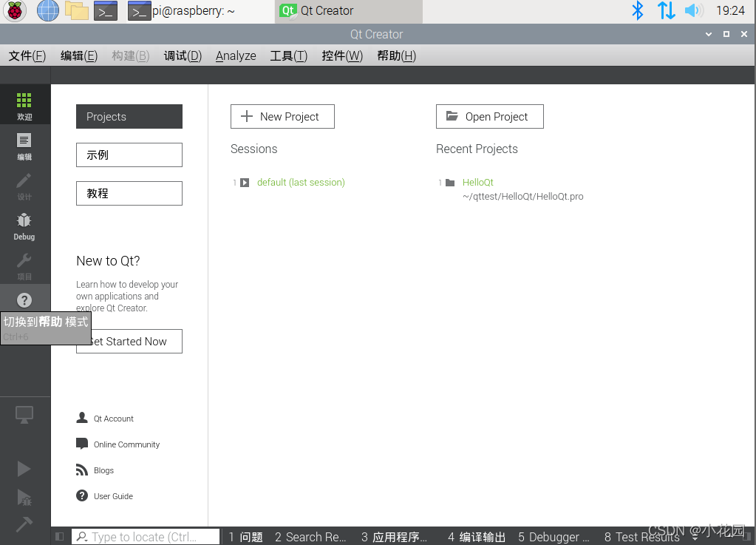Viewport: 756px width, 545px height.
Task: Switch to the 设计 (Design) mode
Action: coord(24,186)
